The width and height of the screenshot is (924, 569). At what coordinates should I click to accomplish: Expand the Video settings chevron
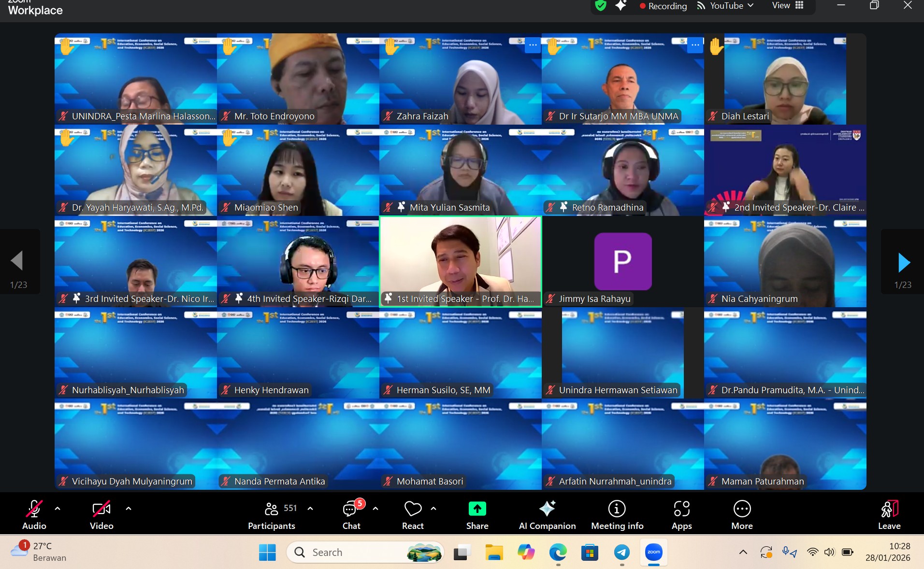(128, 510)
